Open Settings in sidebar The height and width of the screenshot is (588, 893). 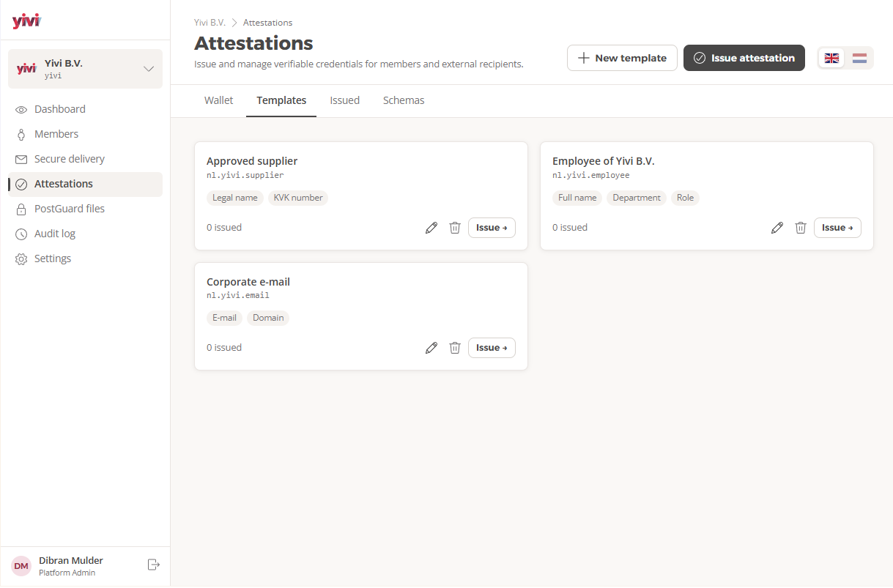[x=85, y=258]
